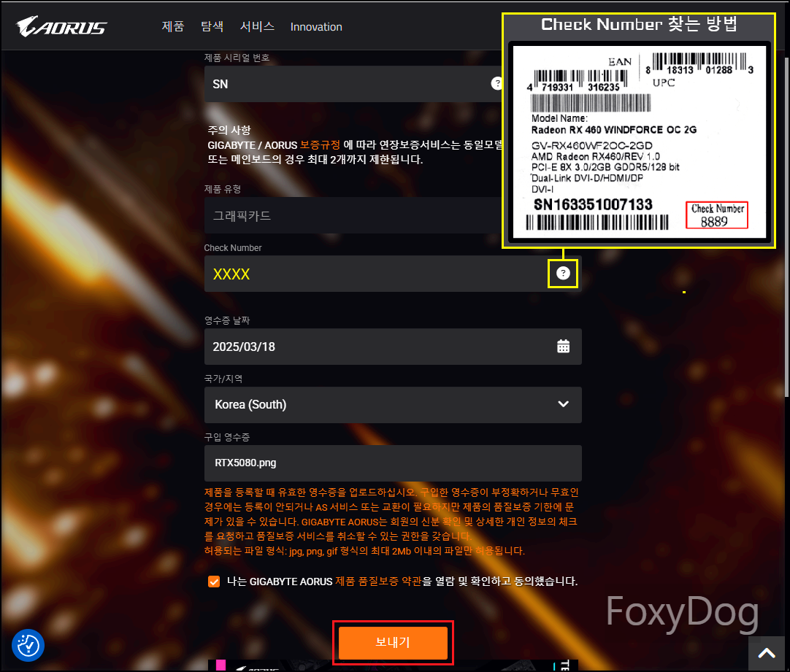Toggle the warranty terms agreement checkbox
Screen dimensions: 790x672
click(214, 582)
